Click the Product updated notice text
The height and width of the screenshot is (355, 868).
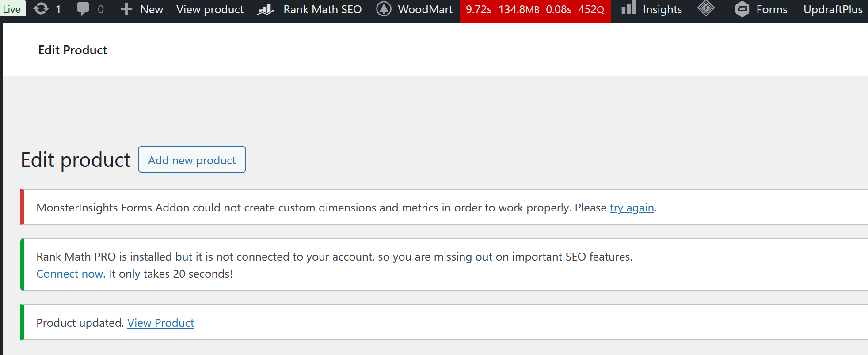click(80, 323)
